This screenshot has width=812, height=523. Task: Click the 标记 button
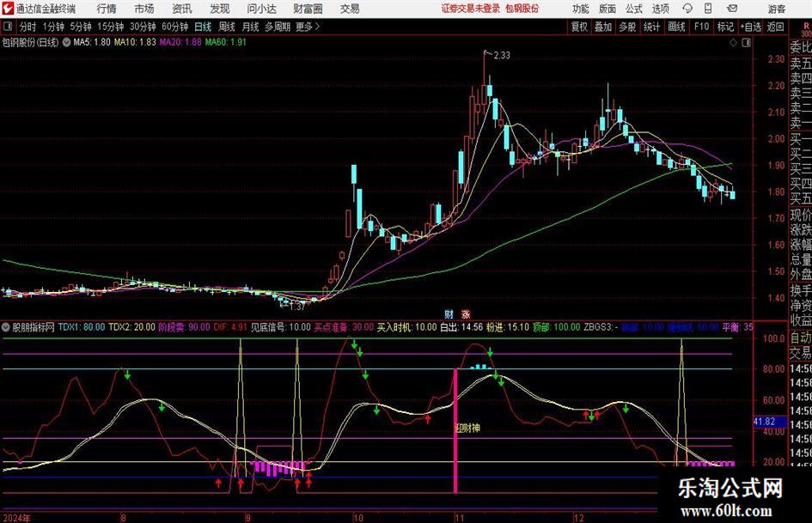pos(725,27)
